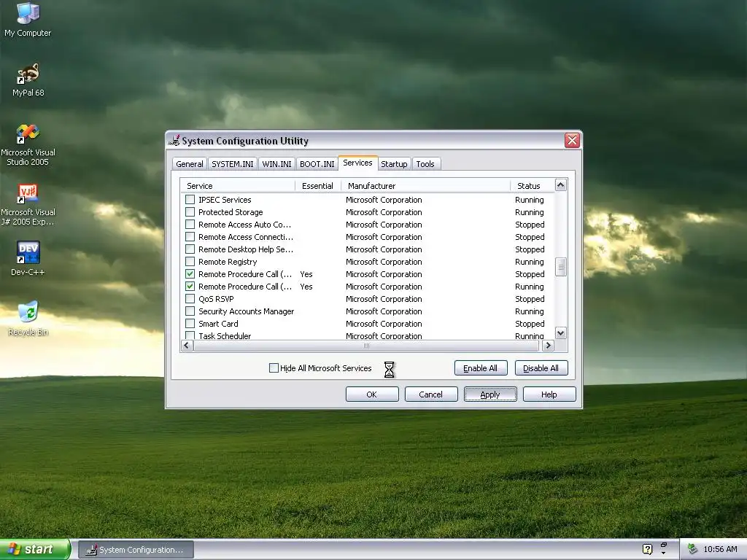
Task: Open the WIN.INI tab
Action: pos(276,164)
